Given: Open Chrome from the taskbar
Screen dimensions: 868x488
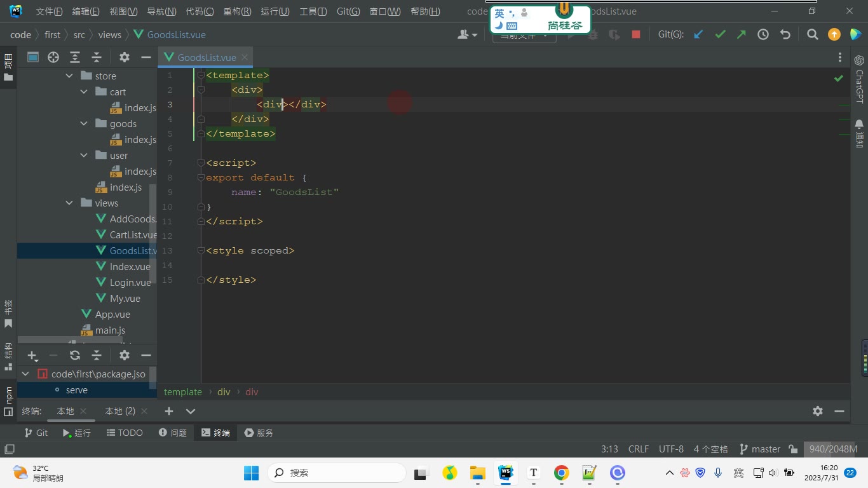Looking at the screenshot, I should 561,473.
